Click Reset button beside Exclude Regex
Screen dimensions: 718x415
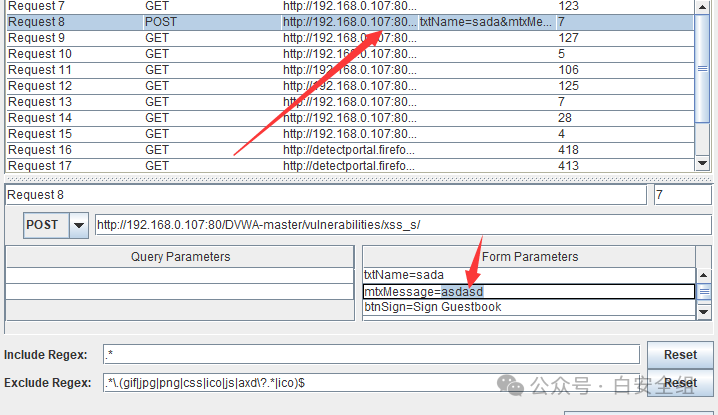680,383
